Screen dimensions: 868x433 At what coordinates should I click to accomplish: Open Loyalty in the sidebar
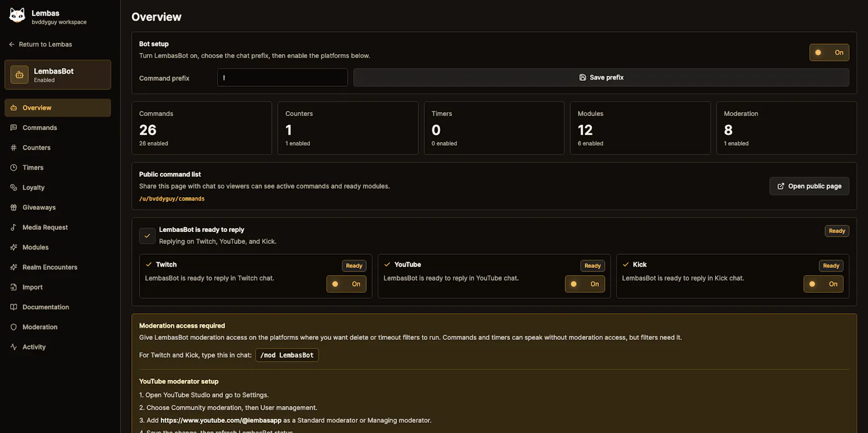click(58, 188)
